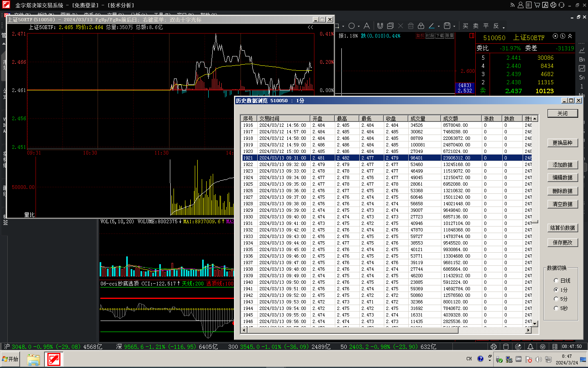Open the document list icon in title bar
Viewport: 588px width, 368px height.
[529, 5]
